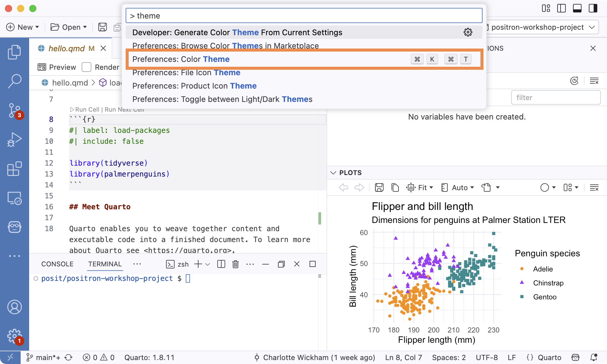Open the Positron Assistant robot icon in sidebar
607x364 pixels.
click(x=14, y=227)
